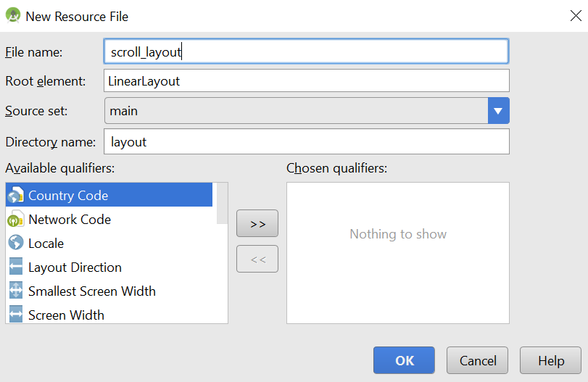Click the Locale globe icon
588x382 pixels.
(16, 243)
